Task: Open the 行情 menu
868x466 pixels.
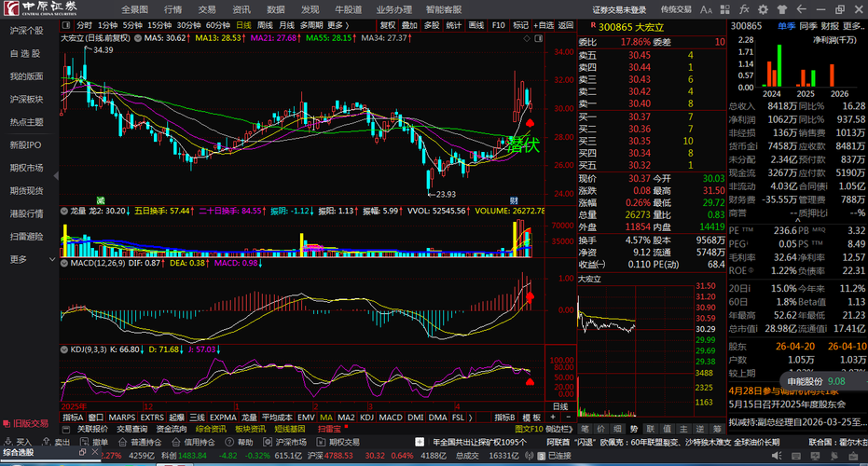Action: coord(173,9)
